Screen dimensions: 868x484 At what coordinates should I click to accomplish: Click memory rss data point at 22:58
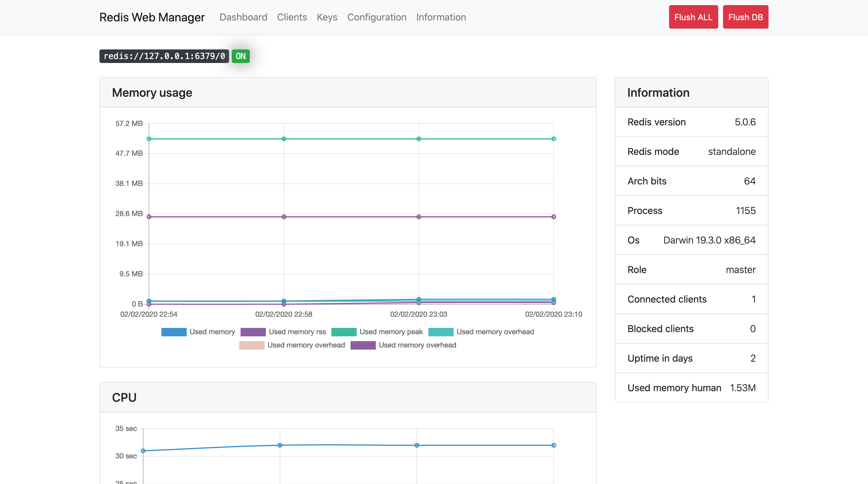pyautogui.click(x=284, y=217)
